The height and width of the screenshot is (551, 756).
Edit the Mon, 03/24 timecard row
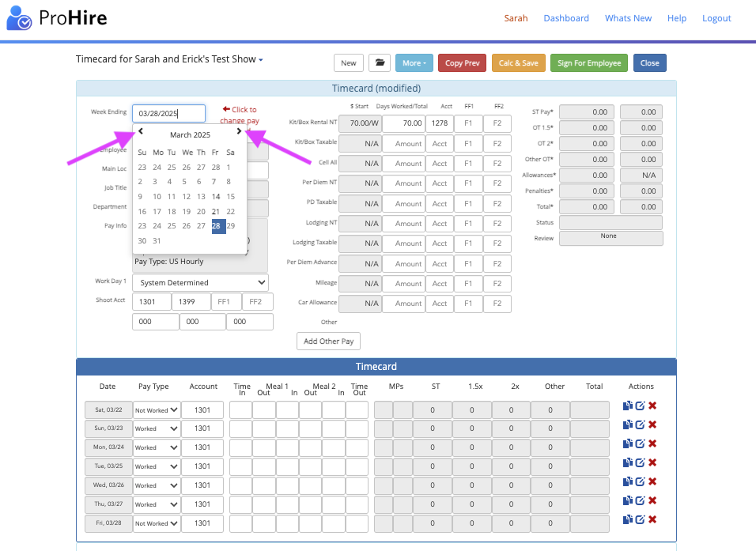[640, 443]
